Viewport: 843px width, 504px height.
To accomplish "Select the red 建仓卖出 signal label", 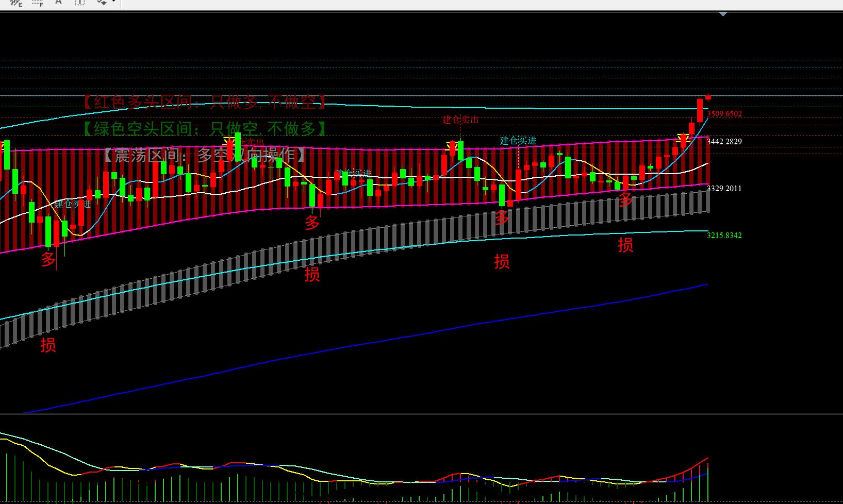I will pos(460,120).
